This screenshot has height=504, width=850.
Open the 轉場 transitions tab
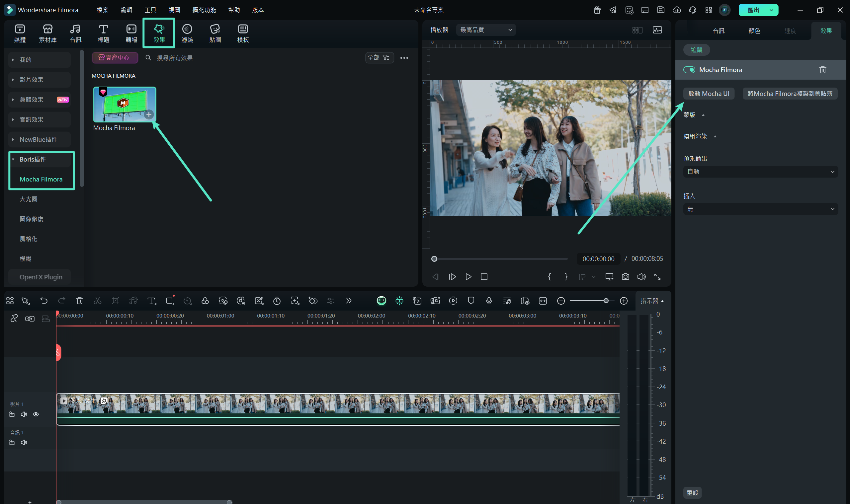(131, 33)
